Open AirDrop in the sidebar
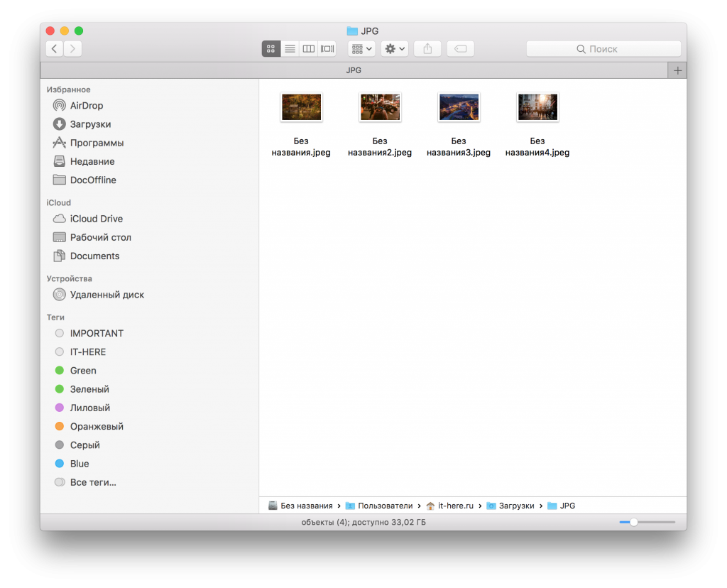The image size is (727, 588). [86, 106]
